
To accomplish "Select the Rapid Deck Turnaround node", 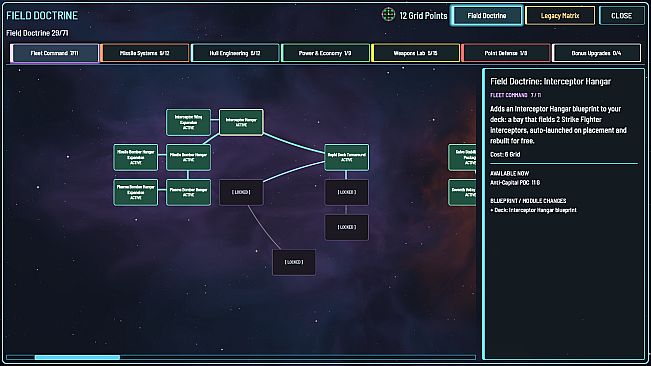I will [x=347, y=157].
